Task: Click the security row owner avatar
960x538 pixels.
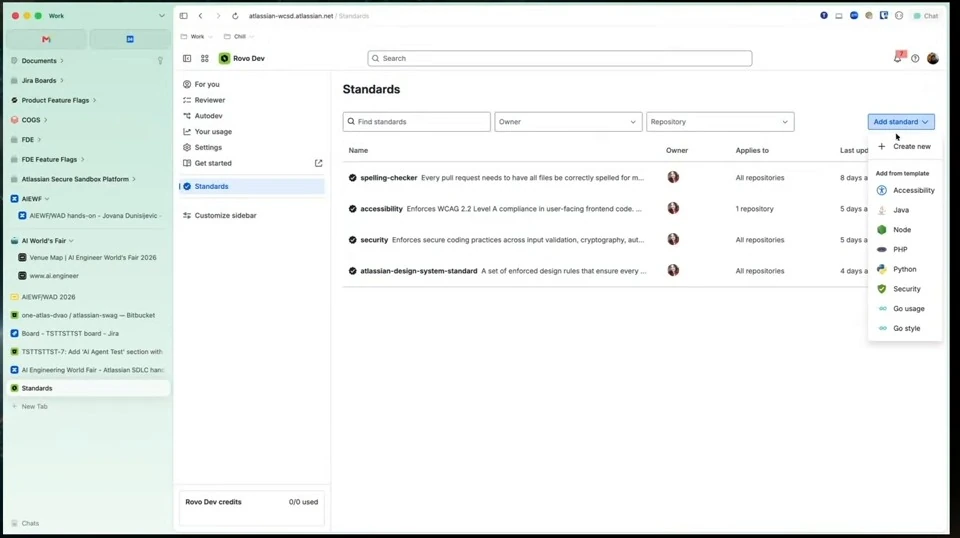Action: (x=673, y=239)
